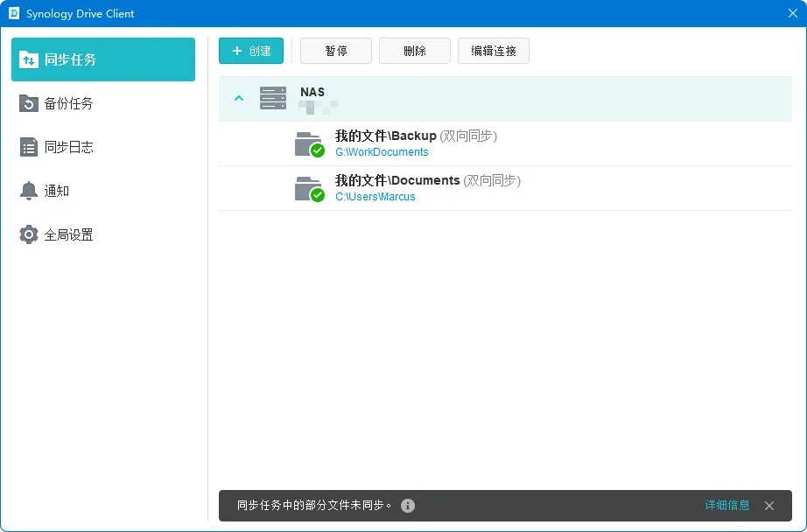Viewport: 807px width, 532px height.
Task: Open the 同步日志 sidebar section
Action: 103,147
